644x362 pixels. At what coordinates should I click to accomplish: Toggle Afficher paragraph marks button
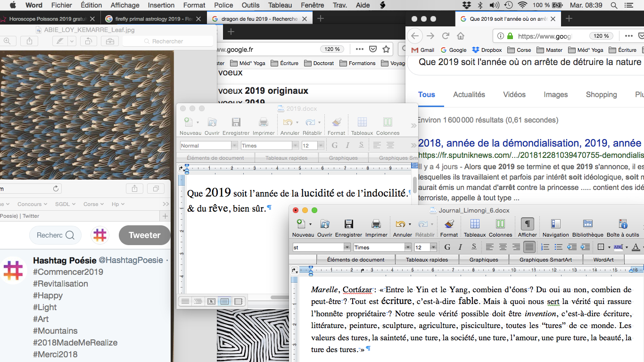point(527,224)
